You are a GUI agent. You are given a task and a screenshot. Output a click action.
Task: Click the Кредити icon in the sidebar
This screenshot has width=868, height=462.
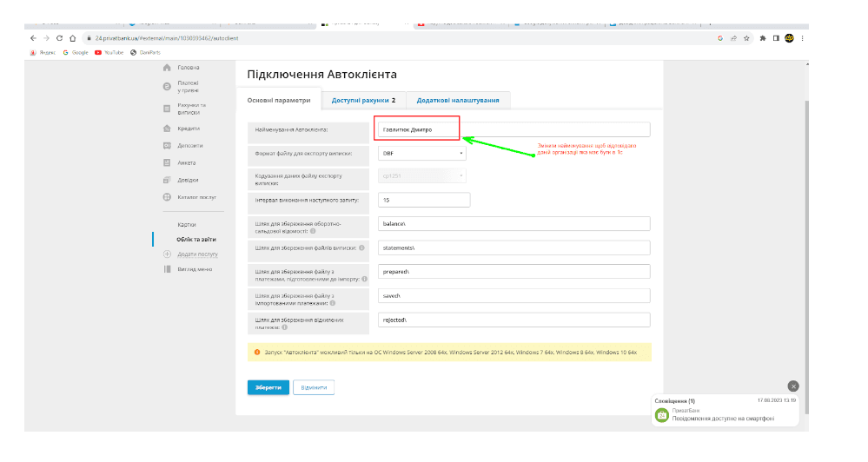166,129
